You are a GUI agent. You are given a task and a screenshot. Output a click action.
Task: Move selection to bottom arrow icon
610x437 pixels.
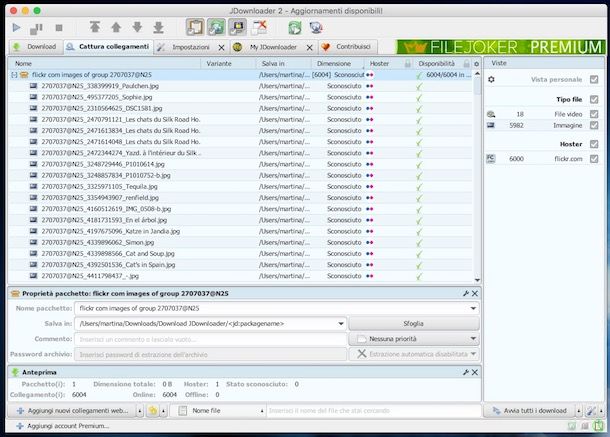coord(158,27)
